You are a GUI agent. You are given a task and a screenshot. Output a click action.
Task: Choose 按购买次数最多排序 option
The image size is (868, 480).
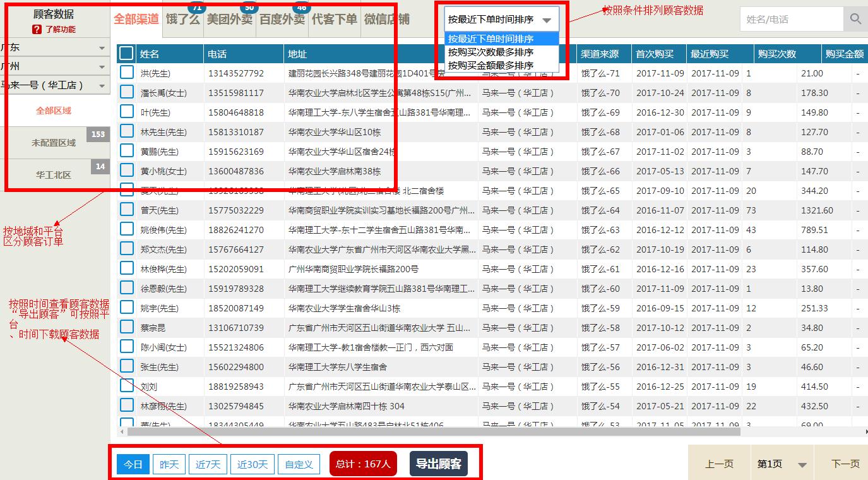(x=502, y=52)
